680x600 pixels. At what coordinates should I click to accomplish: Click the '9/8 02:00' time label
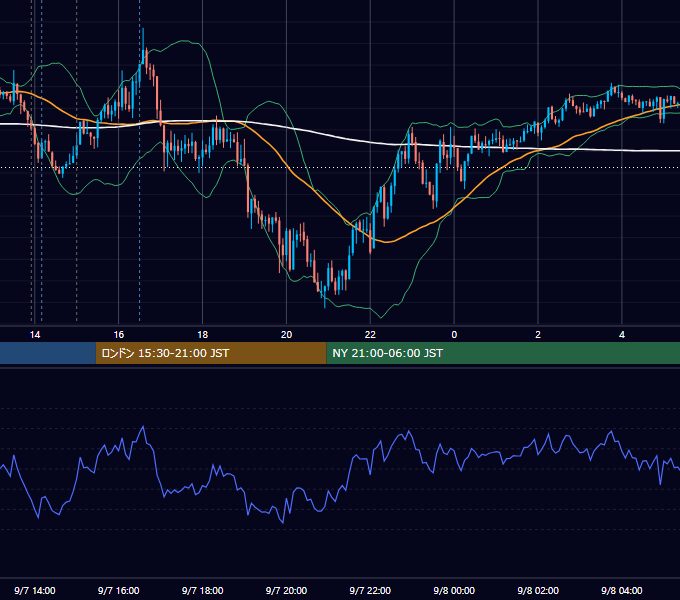(x=538, y=590)
